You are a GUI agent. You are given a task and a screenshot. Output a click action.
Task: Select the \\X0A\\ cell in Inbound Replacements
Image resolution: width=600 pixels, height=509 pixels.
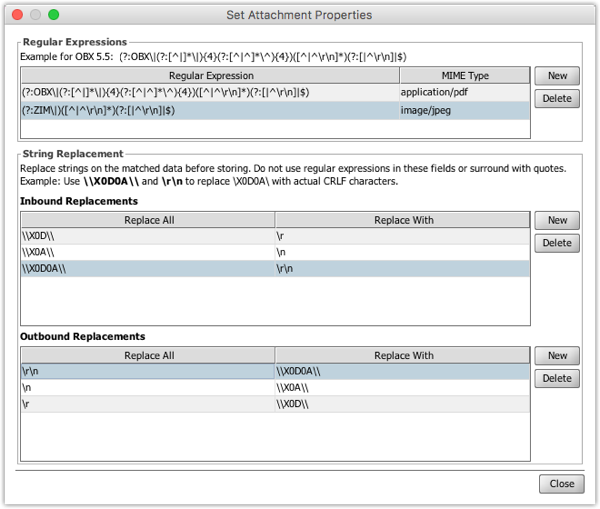click(147, 254)
